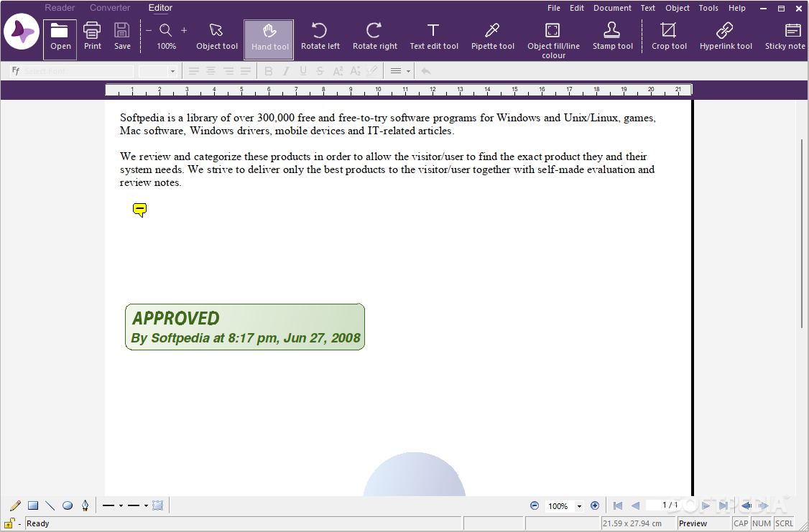
Task: Select the ellipse shape tool
Action: [68, 505]
